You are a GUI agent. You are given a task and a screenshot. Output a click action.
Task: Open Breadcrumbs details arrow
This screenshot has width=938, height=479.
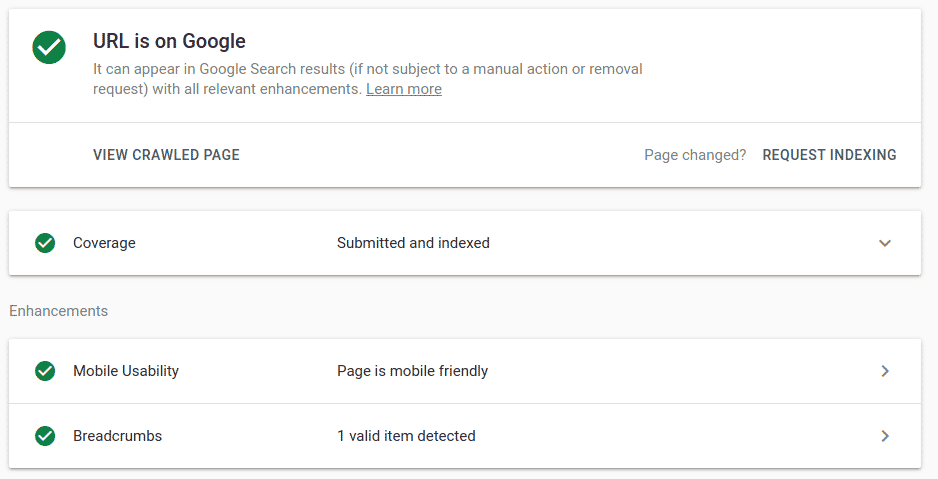coord(884,436)
